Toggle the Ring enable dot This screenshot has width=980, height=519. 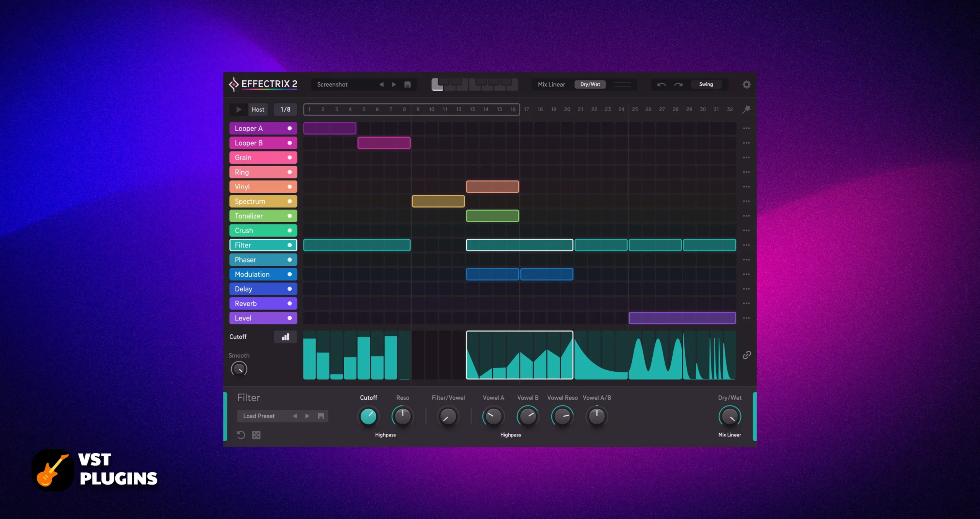click(x=289, y=172)
